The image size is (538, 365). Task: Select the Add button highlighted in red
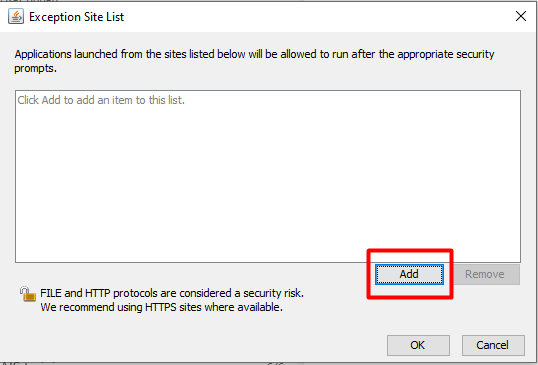pos(409,274)
